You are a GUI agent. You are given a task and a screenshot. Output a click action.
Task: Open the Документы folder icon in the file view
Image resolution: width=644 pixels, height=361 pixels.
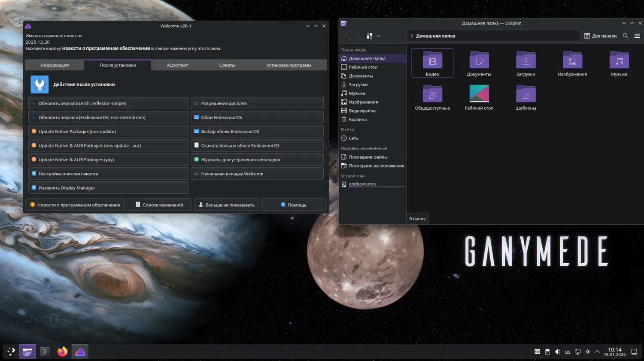point(479,63)
